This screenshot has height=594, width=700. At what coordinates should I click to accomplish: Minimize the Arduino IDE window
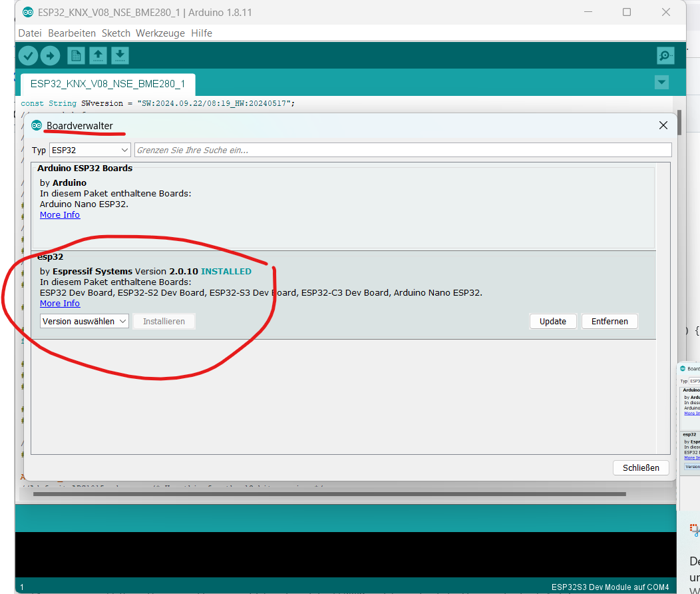tap(588, 12)
